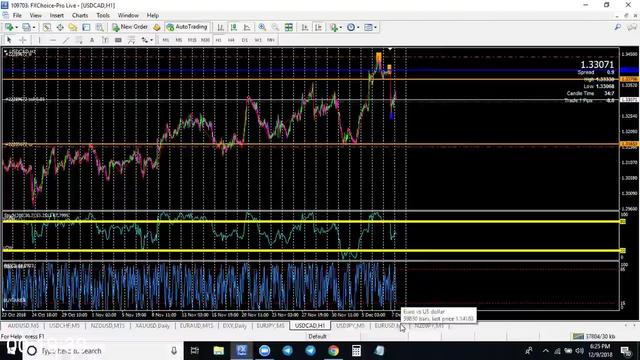Switch timeframe to D1
The width and height of the screenshot is (640, 360).
coord(244,40)
